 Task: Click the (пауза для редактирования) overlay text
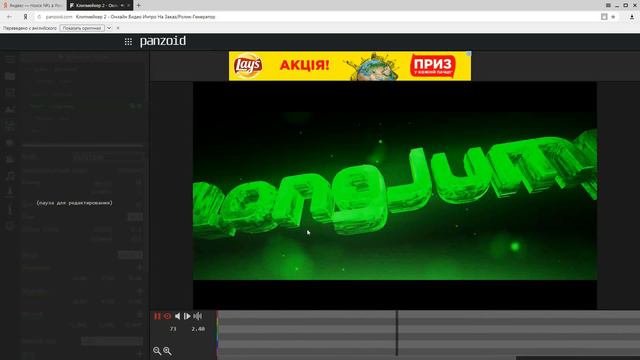click(x=74, y=203)
